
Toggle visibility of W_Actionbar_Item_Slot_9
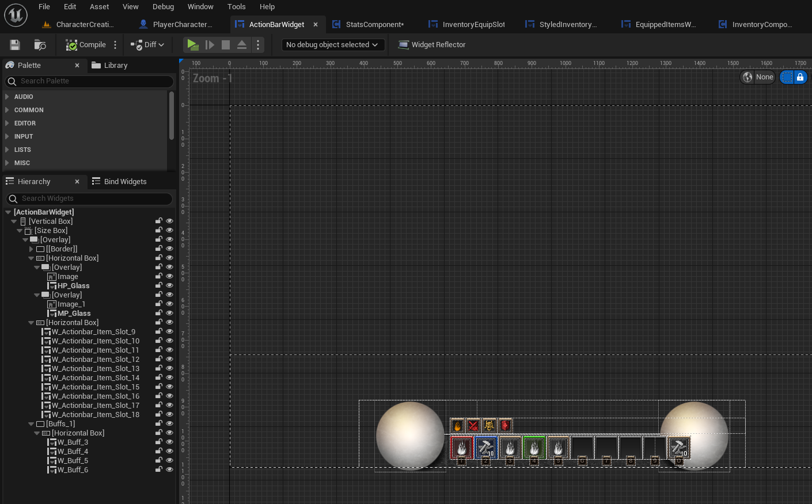click(169, 331)
